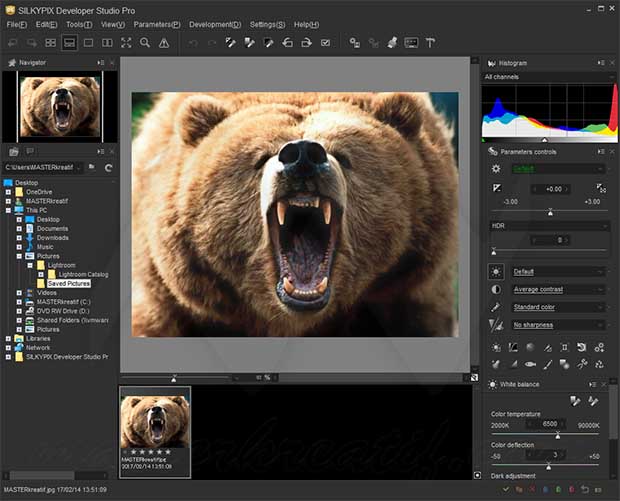Switch to thumbnail grid view mode
This screenshot has height=501, width=620.
point(51,43)
